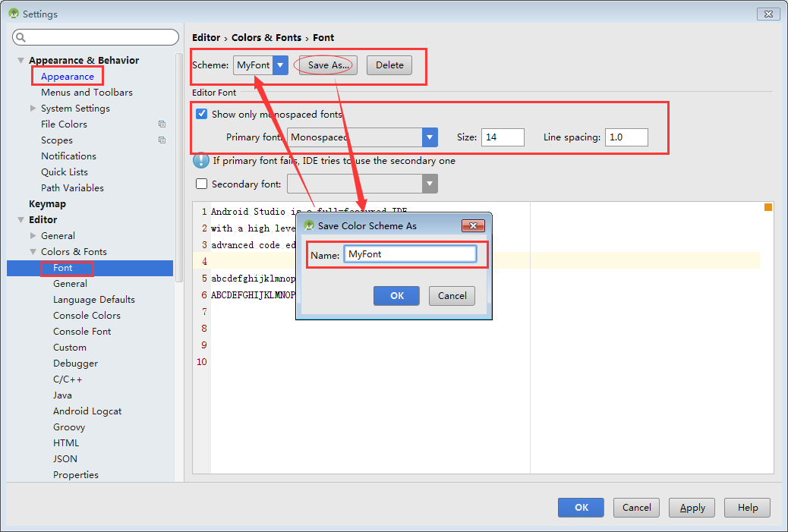Click the magnifier icon in the search field
Viewport: 788px width, 532px height.
point(22,36)
